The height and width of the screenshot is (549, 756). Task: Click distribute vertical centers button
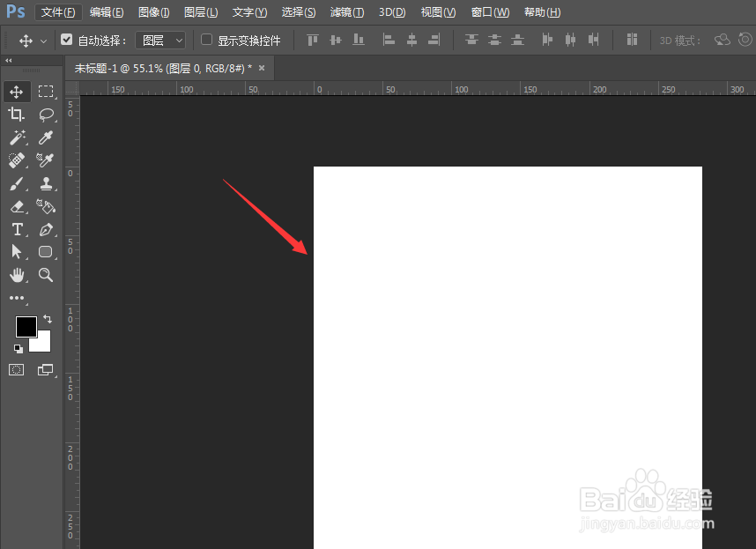tap(494, 40)
